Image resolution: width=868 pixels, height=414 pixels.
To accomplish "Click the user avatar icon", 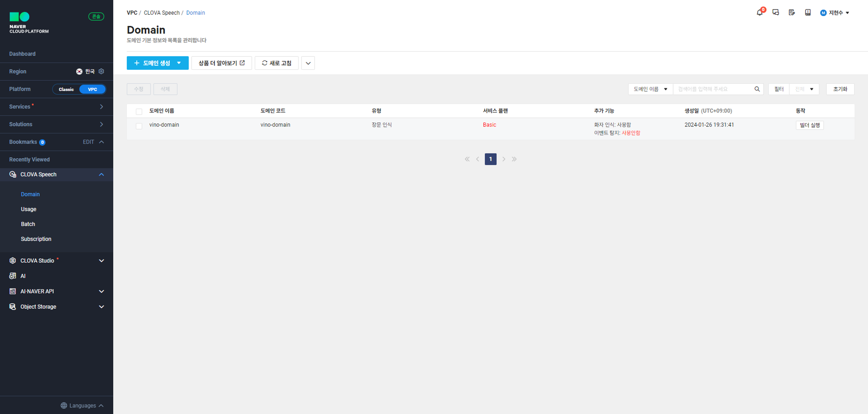I will [823, 13].
